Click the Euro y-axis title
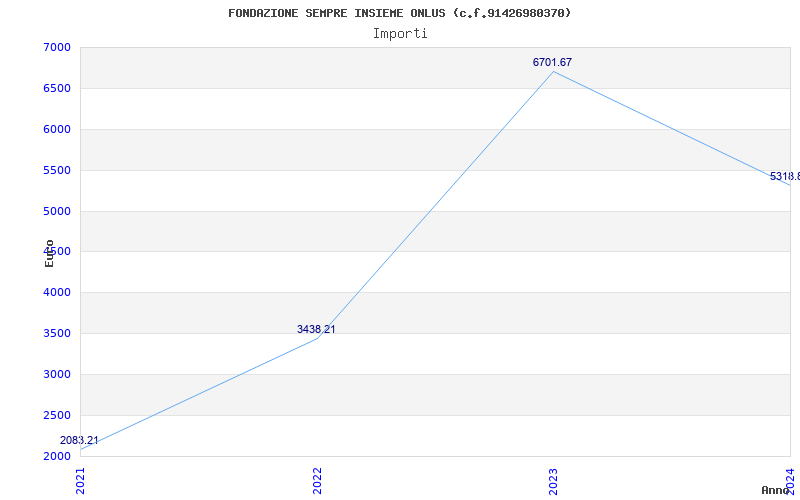The image size is (800, 500). click(49, 253)
